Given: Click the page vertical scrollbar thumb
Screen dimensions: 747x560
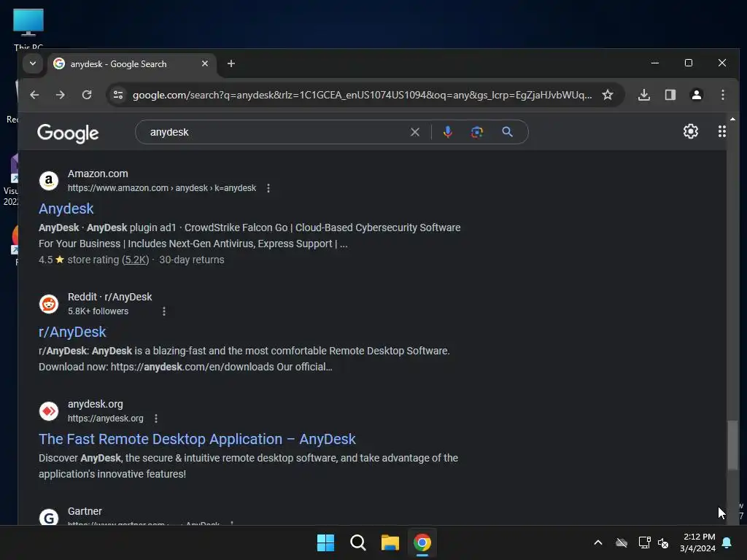Looking at the screenshot, I should [732, 446].
